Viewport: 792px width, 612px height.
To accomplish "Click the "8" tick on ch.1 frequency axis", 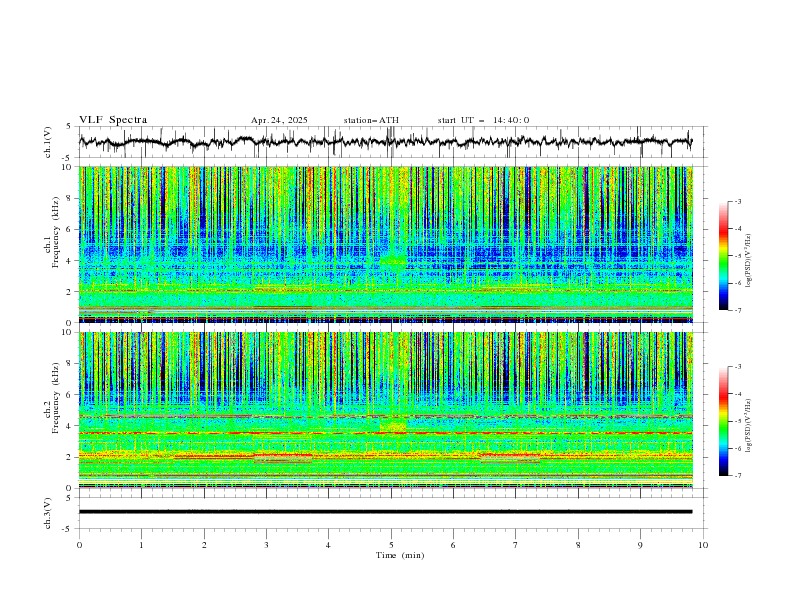I will 70,198.
